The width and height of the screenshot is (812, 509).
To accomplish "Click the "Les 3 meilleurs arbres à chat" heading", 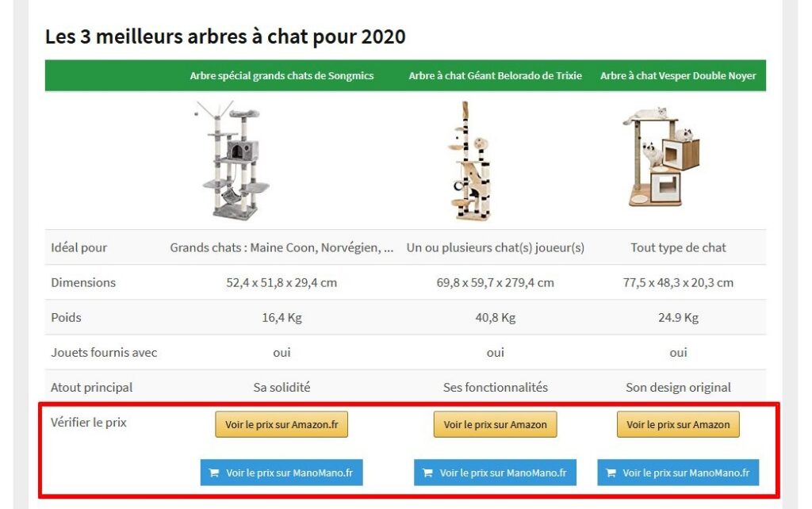I will pyautogui.click(x=225, y=36).
